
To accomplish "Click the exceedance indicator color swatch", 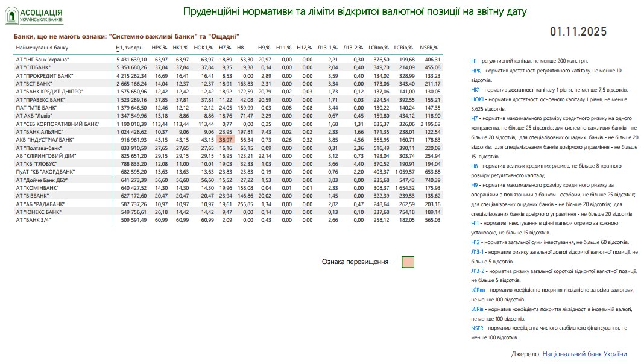I will (408, 262).
